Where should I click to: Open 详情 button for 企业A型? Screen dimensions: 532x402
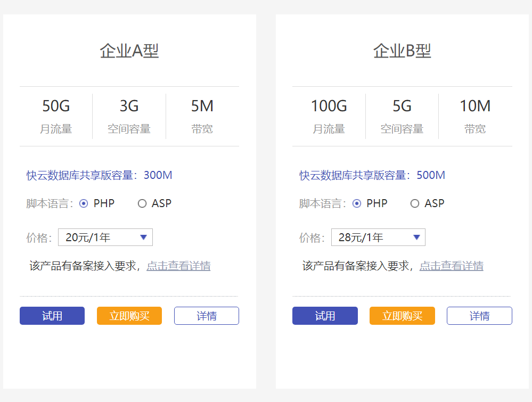[207, 316]
